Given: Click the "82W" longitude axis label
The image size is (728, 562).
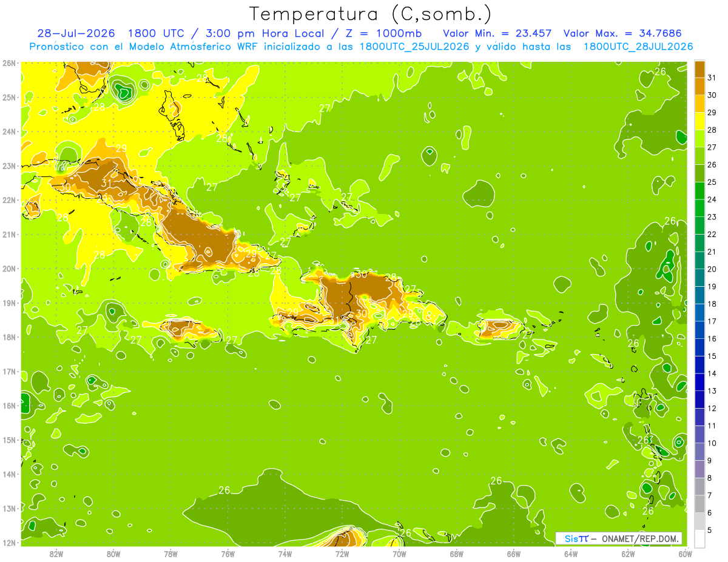Looking at the screenshot, I should pos(56,554).
